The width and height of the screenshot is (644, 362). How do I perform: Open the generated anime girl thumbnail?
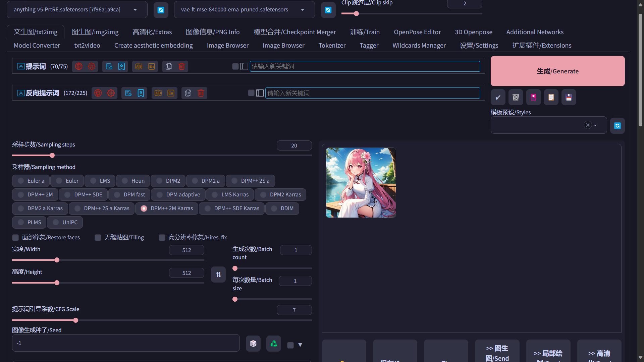pyautogui.click(x=361, y=183)
